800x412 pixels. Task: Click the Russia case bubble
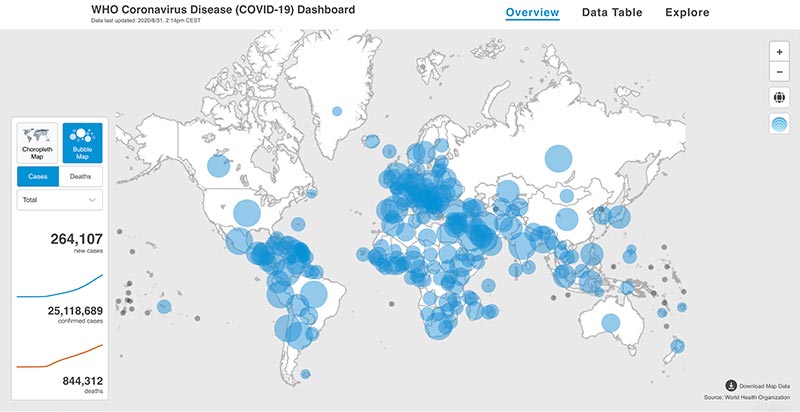(559, 159)
